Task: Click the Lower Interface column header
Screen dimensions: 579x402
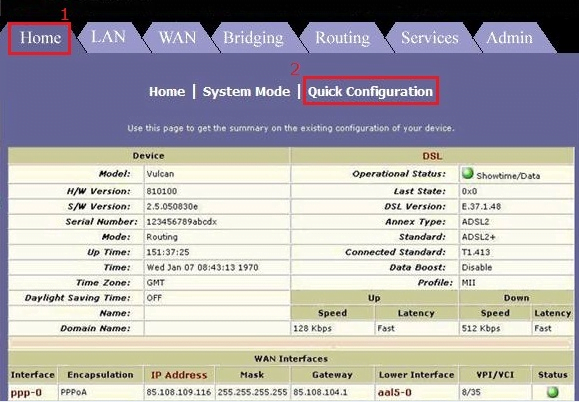Action: pos(417,375)
